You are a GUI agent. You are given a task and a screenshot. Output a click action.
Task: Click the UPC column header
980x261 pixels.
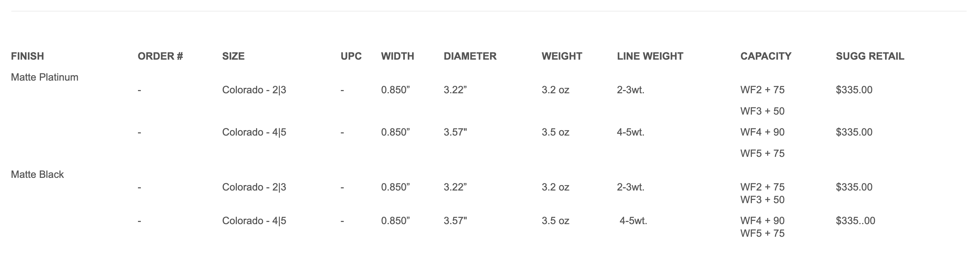tap(351, 56)
